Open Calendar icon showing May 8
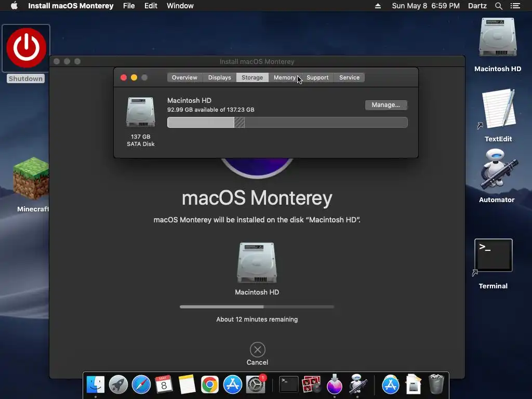The image size is (532, 399). click(x=164, y=385)
